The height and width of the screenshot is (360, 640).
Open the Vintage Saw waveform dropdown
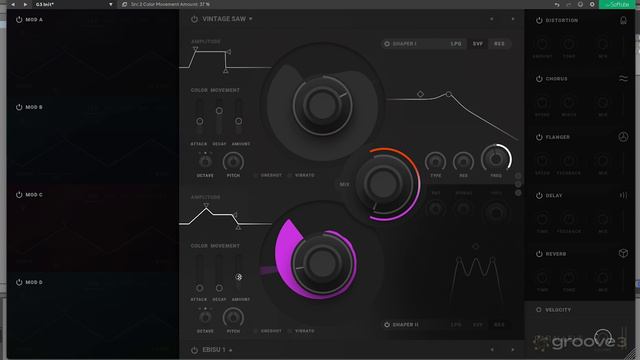pos(251,19)
